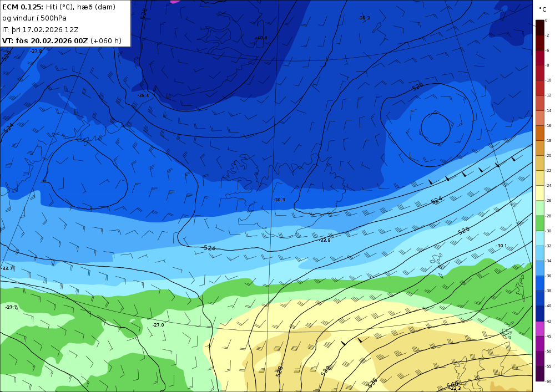The height and width of the screenshot is (392, 555).
Task: Click the -36.3 temperature value over Iceland
Action: click(279, 200)
